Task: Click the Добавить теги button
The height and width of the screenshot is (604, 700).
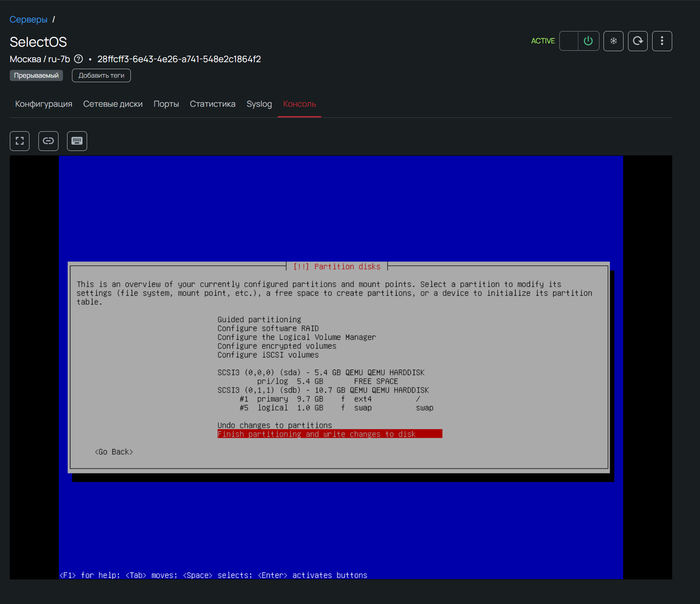Action: (101, 76)
